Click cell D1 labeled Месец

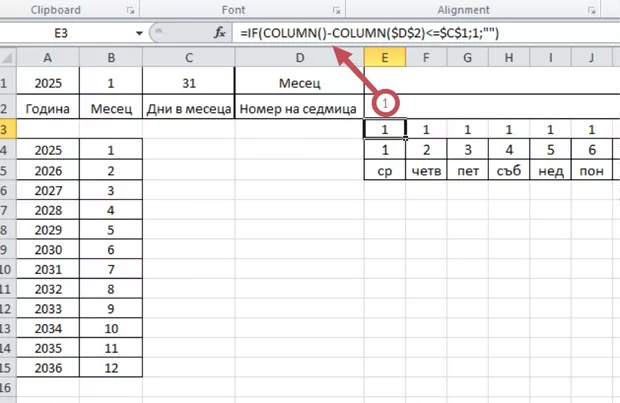pyautogui.click(x=300, y=83)
